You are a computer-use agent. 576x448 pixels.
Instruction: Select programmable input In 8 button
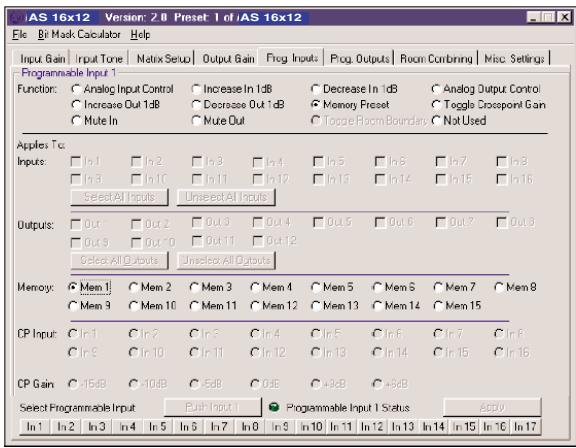250,426
